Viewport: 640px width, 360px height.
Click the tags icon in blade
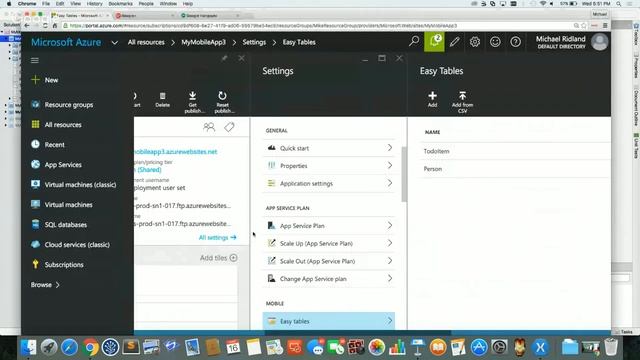coord(229,127)
